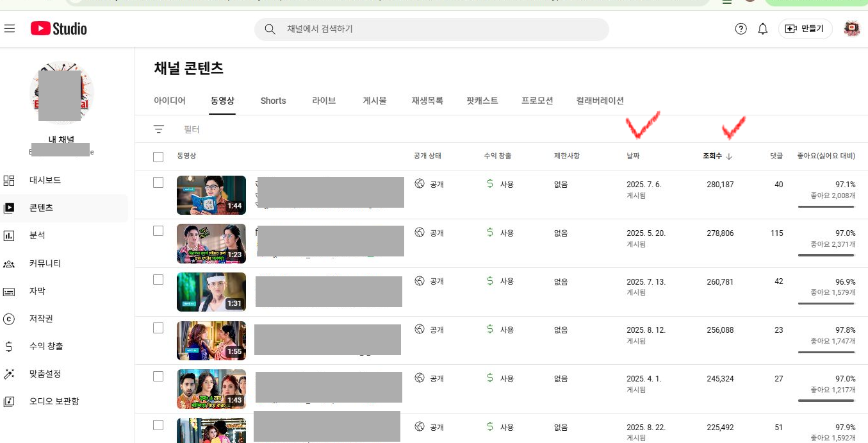This screenshot has width=868, height=443.
Task: Click the help question mark icon
Action: pos(741,29)
